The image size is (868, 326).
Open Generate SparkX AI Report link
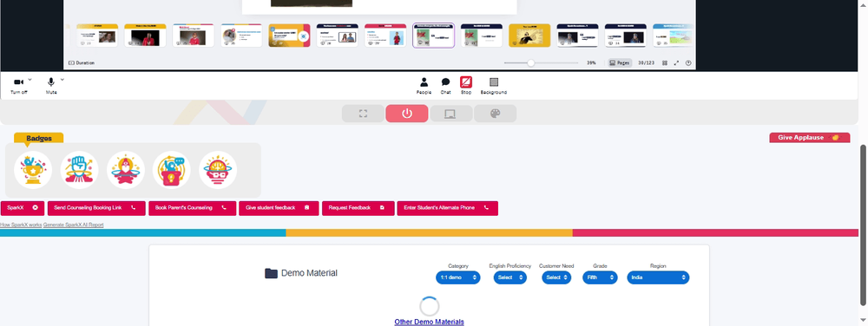pos(74,225)
